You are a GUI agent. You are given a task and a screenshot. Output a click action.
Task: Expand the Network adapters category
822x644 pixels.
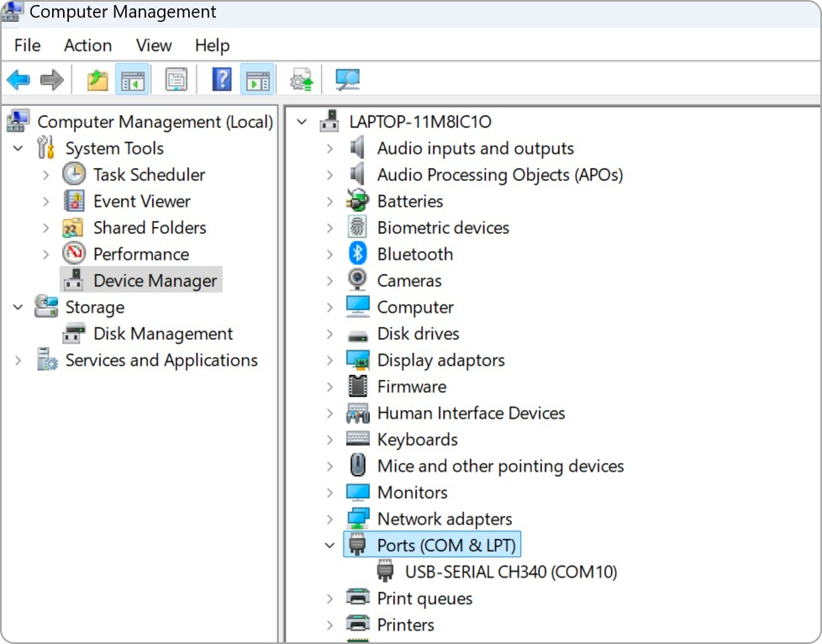pos(329,519)
